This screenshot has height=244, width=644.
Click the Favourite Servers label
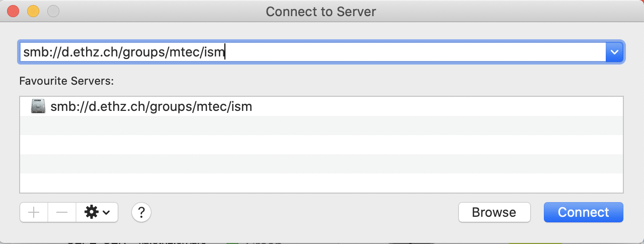pyautogui.click(x=66, y=81)
